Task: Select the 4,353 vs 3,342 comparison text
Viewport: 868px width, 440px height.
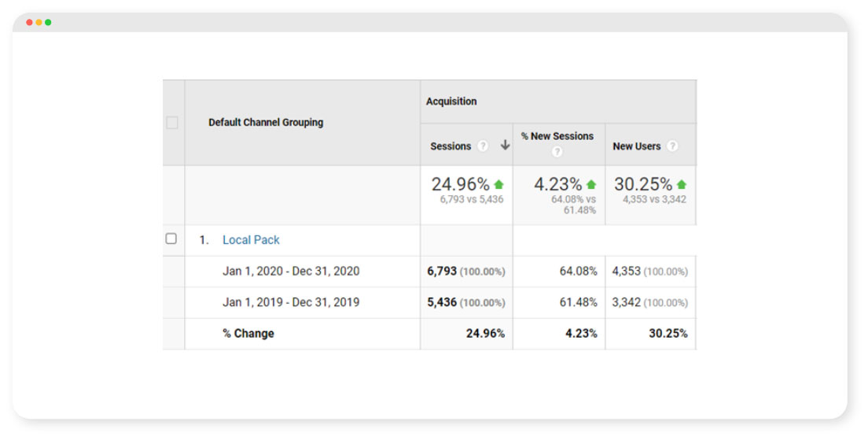Action: coord(654,199)
